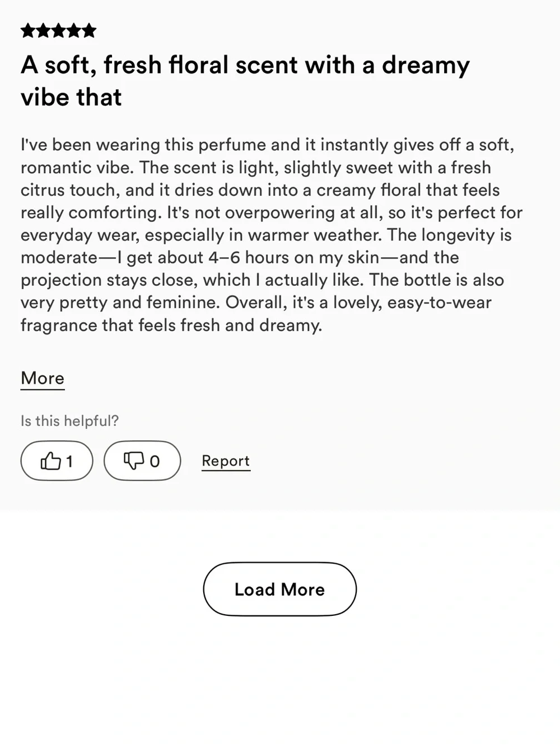Screen dimensions: 560x747
Task: Click the first star of the rating
Action: 28,30
